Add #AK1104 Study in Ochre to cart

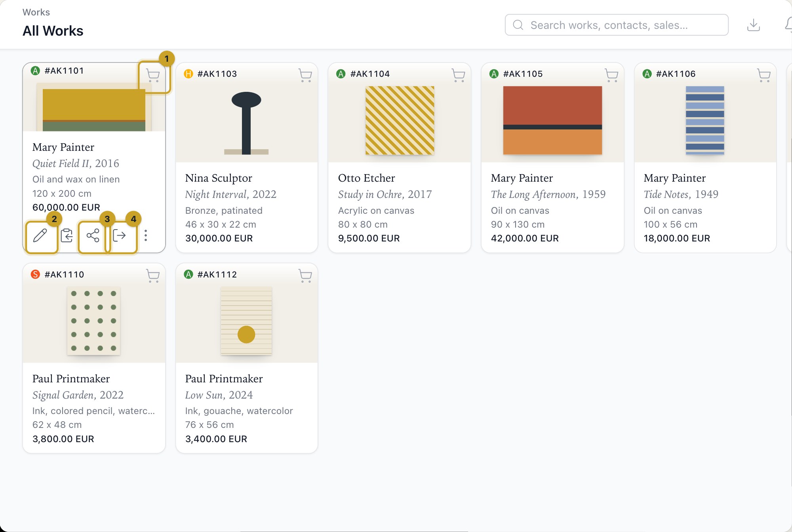pos(458,75)
